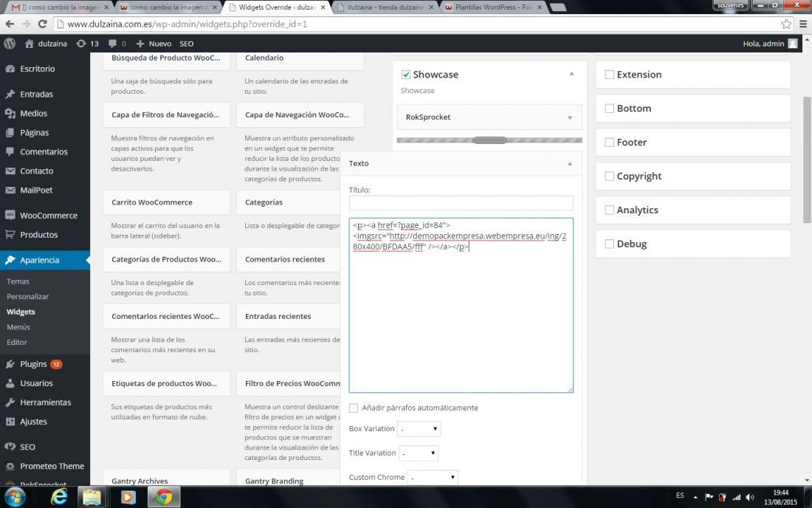This screenshot has width=812, height=508.
Task: Check the Copyright position checkbox
Action: click(x=610, y=176)
